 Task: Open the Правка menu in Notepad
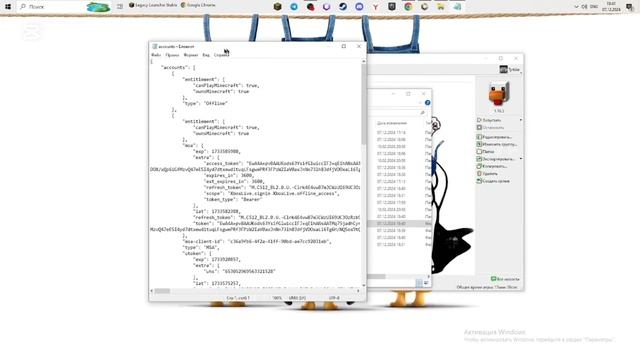click(x=172, y=55)
